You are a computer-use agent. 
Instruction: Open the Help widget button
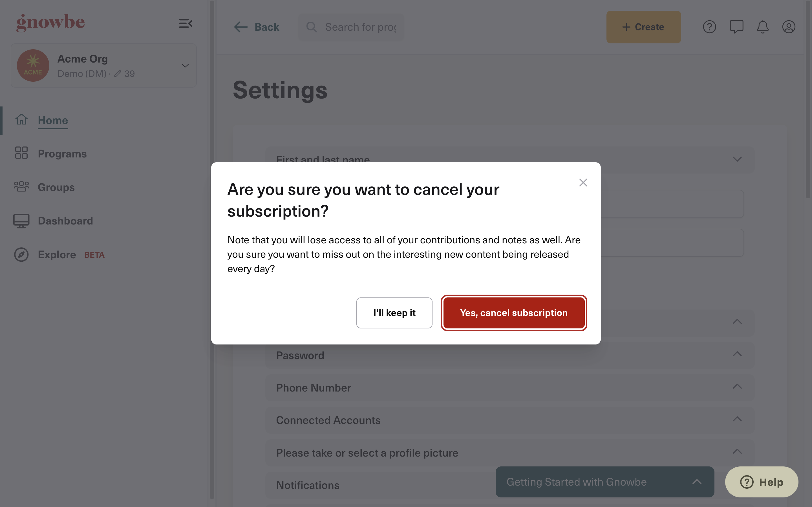pos(761,482)
